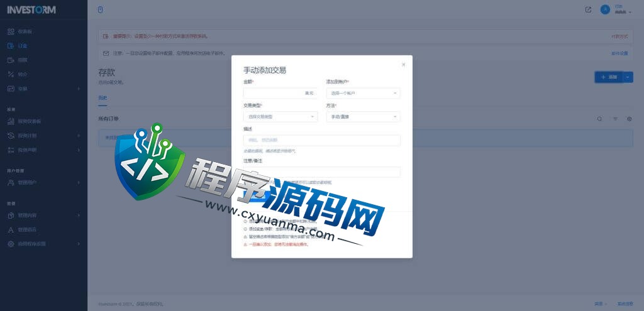Open the dashboard grid icon in sidebar
The width and height of the screenshot is (644, 311).
click(x=11, y=31)
